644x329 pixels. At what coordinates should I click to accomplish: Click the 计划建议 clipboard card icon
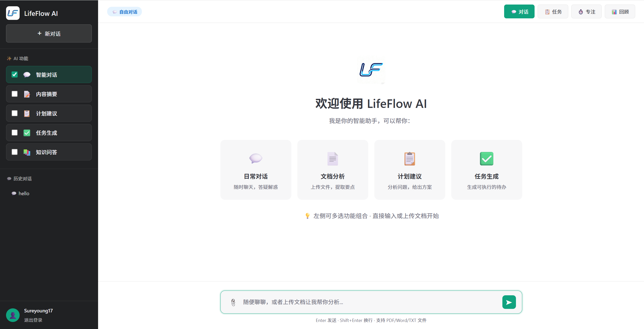click(410, 159)
